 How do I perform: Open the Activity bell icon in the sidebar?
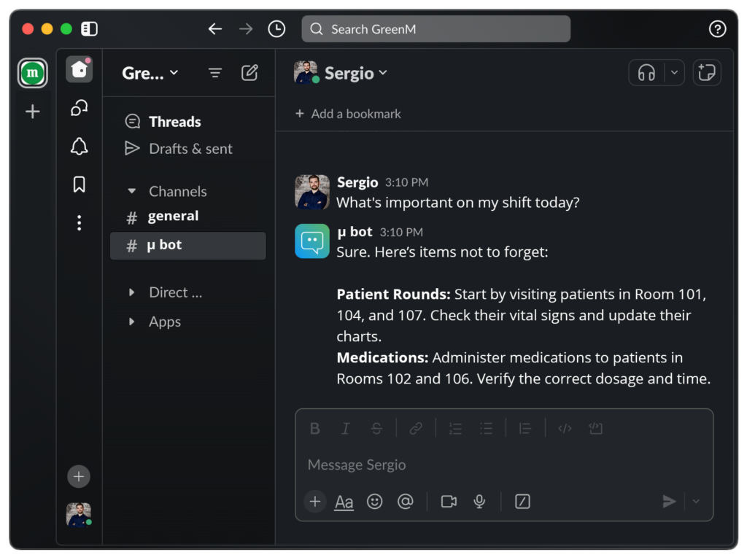tap(80, 147)
